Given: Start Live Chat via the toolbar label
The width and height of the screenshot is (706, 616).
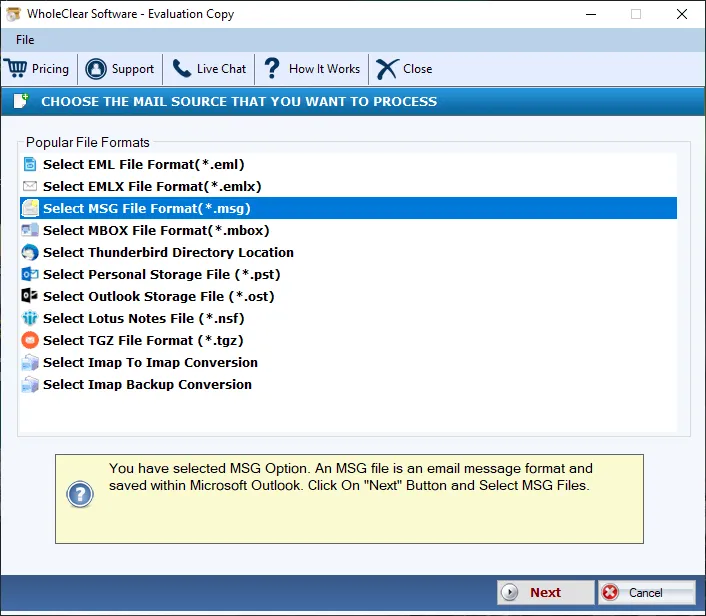Looking at the screenshot, I should click(221, 69).
